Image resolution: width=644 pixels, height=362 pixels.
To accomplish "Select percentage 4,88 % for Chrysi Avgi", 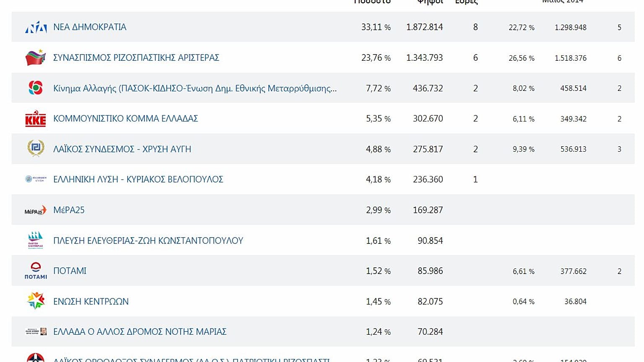I will [378, 149].
